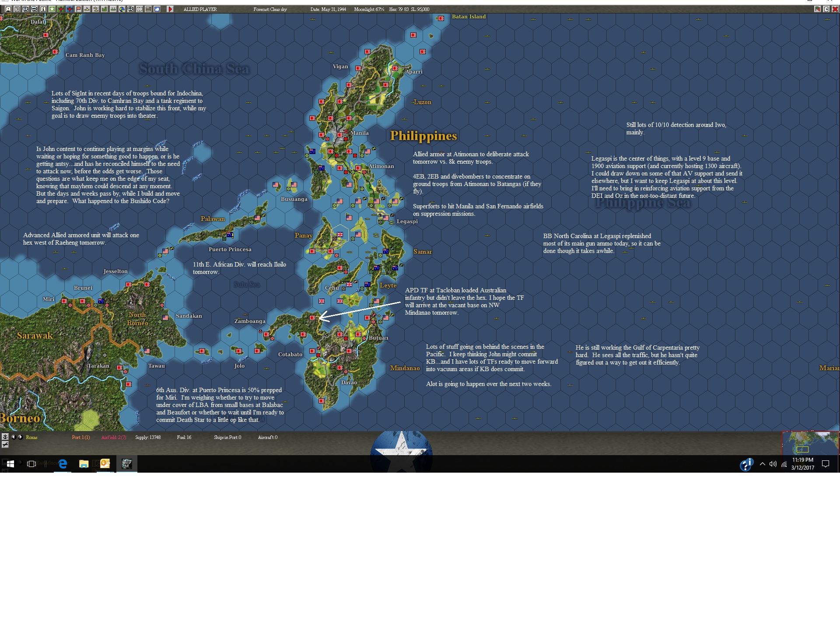Open the weather cloud icon
This screenshot has height=621, width=840.
(x=157, y=9)
